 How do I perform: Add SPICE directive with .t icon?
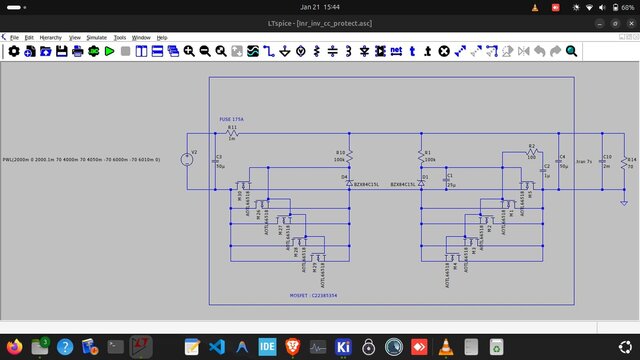[x=428, y=51]
